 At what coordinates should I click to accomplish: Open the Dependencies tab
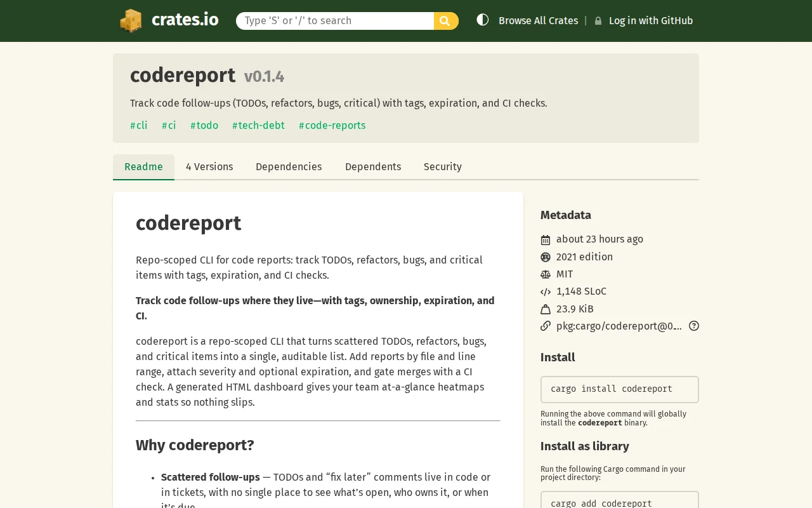pos(289,167)
